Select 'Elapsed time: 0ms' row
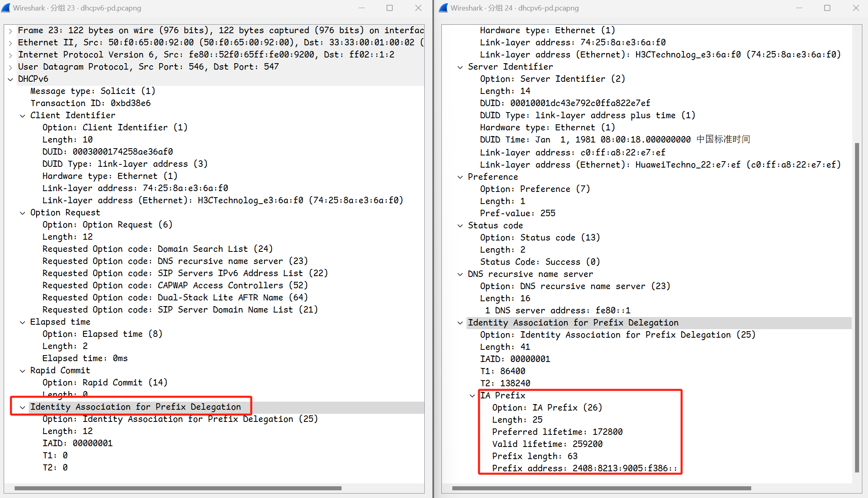Viewport: 868px width, 498px height. coord(85,358)
